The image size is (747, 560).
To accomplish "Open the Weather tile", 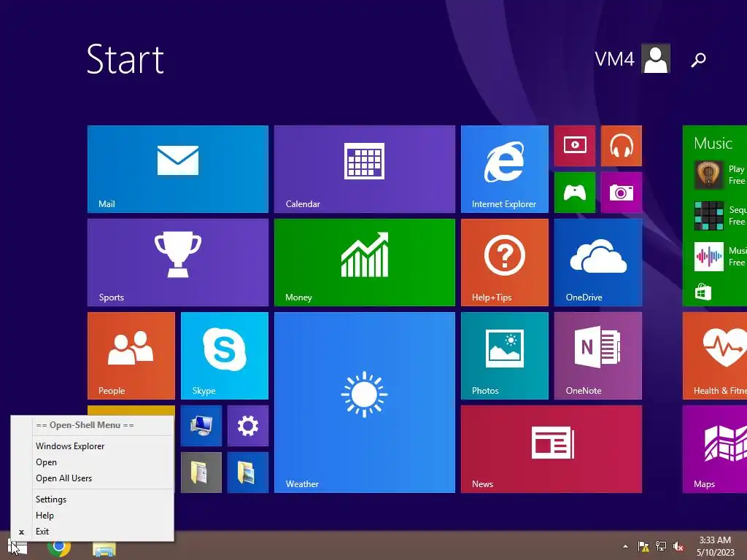I will pyautogui.click(x=365, y=402).
